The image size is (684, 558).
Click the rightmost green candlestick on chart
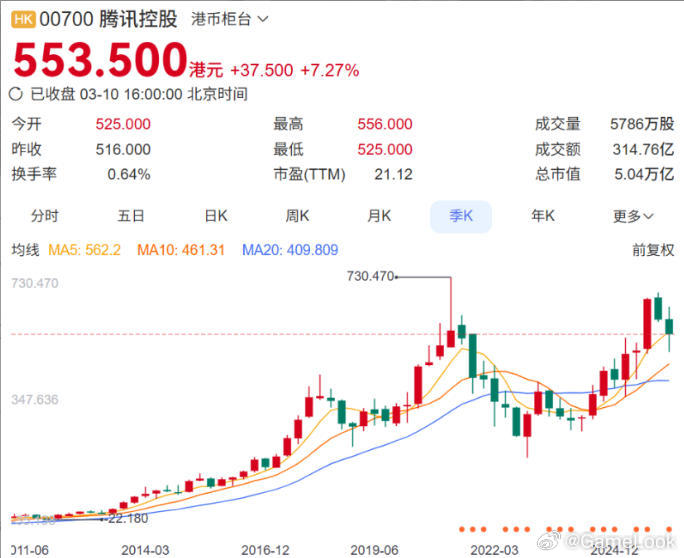[669, 327]
